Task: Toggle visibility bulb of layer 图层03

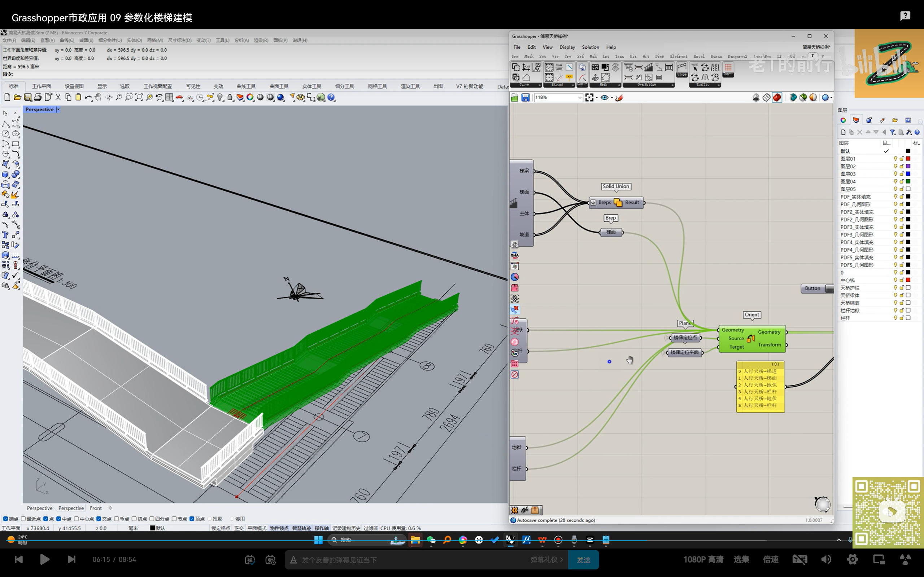Action: click(895, 174)
